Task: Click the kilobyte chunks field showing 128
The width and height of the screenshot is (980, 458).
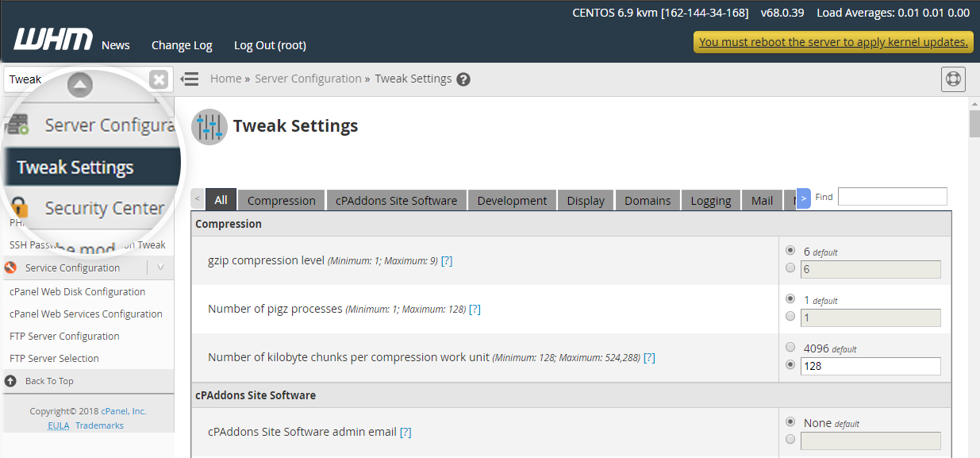Action: pyautogui.click(x=870, y=366)
